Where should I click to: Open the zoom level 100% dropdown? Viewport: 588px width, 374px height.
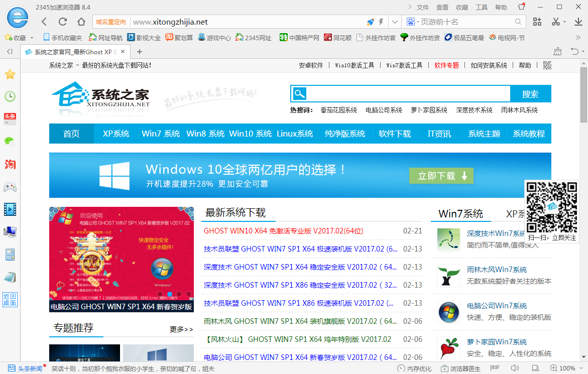click(x=566, y=368)
